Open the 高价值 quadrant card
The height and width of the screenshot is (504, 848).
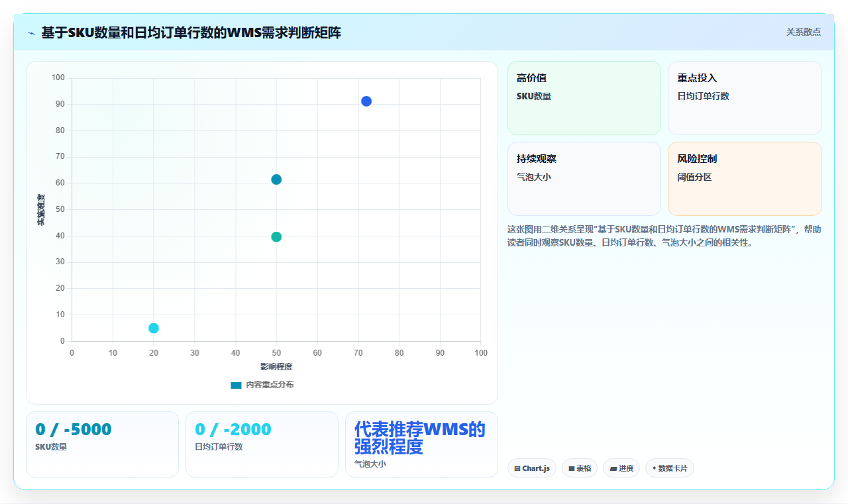tap(584, 98)
